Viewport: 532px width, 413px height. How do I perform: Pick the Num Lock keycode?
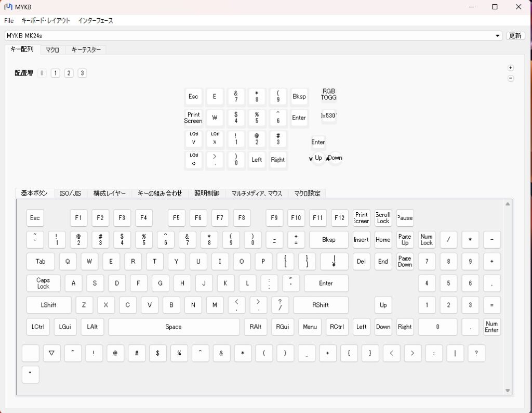(427, 240)
